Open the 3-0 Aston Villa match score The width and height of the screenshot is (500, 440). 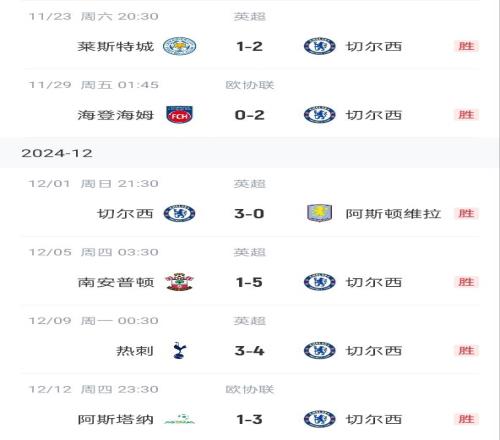[249, 213]
